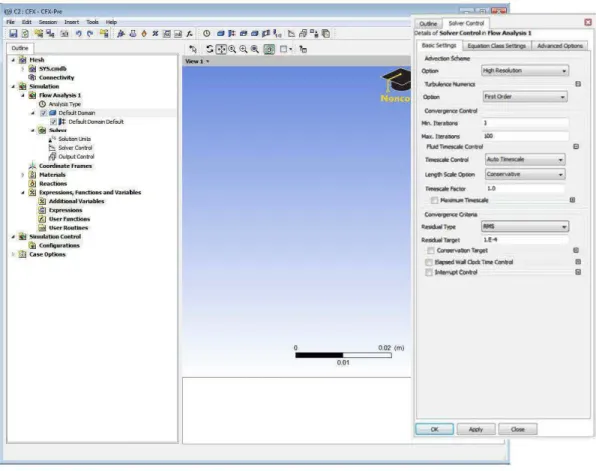Image resolution: width=596 pixels, height=471 pixels.
Task: Expand the Materials tree node
Action: (x=22, y=175)
